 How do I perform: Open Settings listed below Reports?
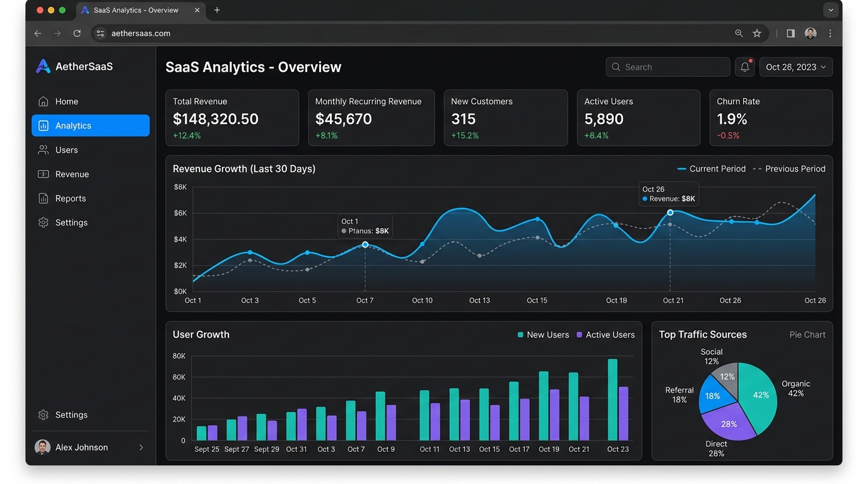(x=91, y=222)
